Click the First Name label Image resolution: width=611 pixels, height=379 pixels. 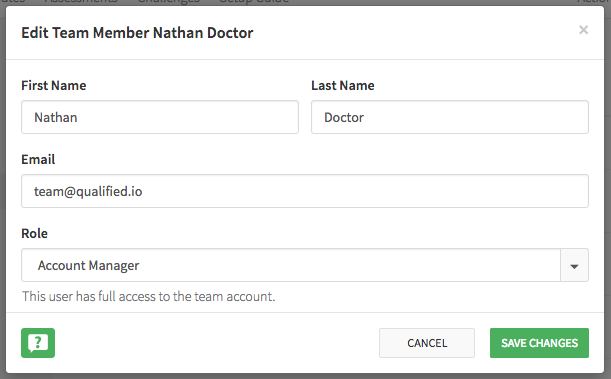(54, 85)
